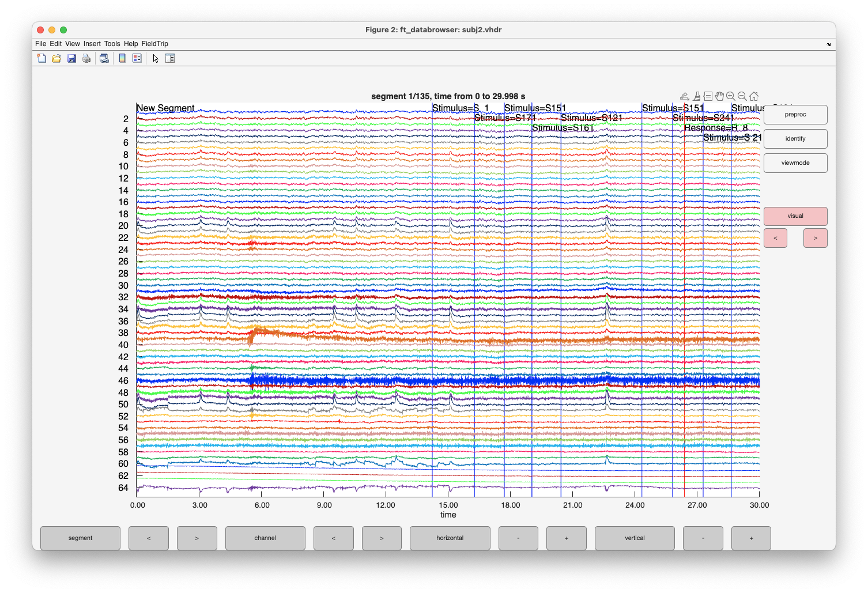Click the preproc button

[795, 115]
